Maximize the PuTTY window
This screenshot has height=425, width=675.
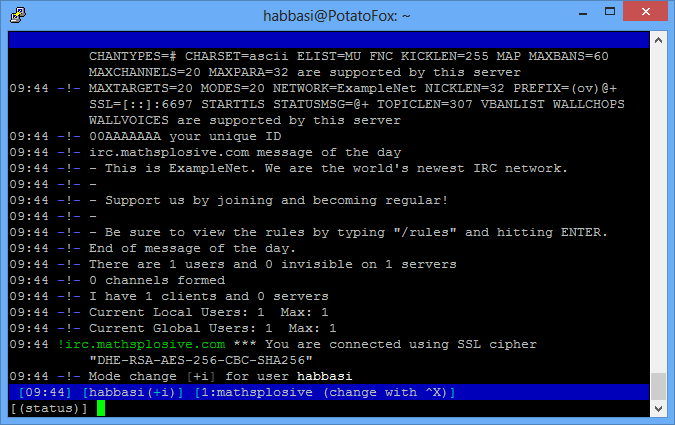[610, 12]
